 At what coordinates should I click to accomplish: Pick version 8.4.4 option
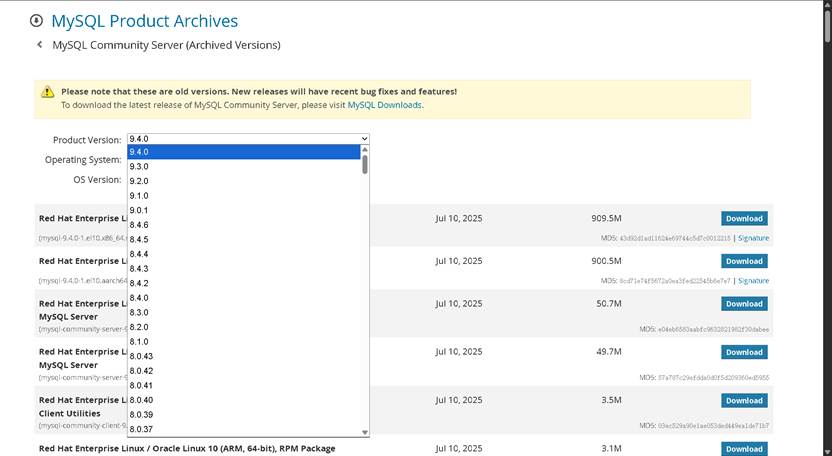coord(244,254)
